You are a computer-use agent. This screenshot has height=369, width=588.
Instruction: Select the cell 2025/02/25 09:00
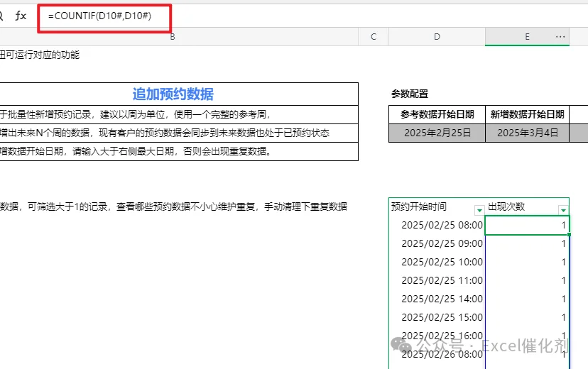tap(437, 243)
